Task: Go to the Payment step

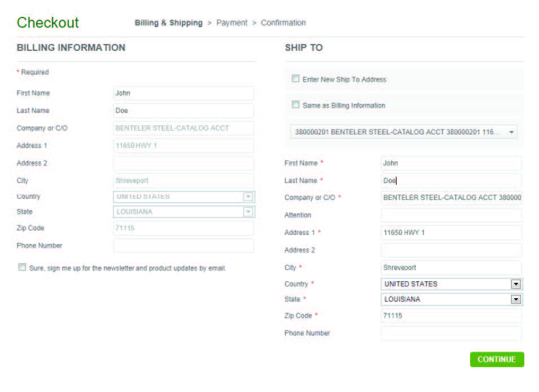Action: pyautogui.click(x=232, y=23)
